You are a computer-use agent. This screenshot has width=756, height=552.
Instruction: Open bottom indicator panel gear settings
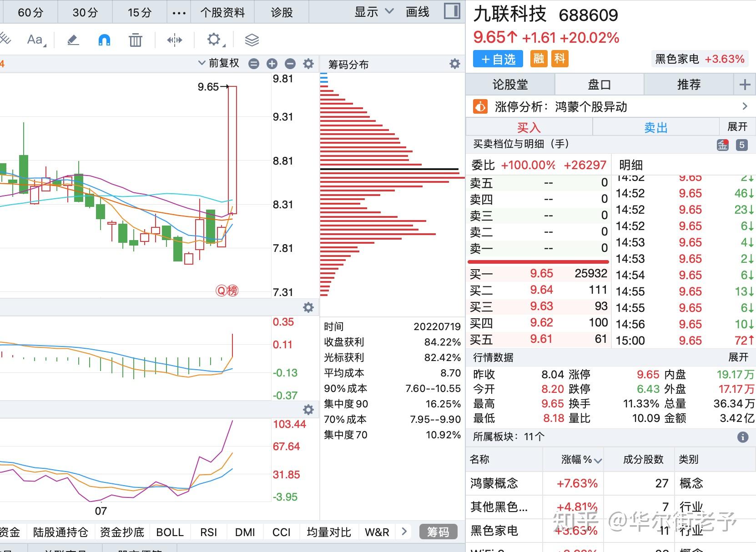[x=308, y=410]
